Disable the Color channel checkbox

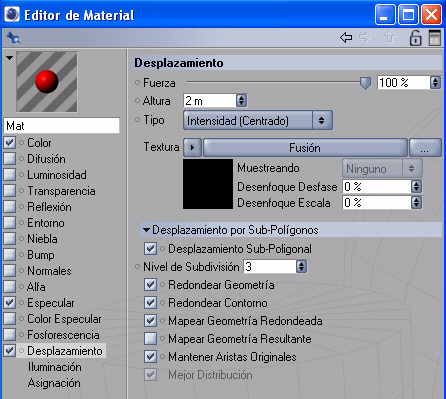(x=10, y=143)
